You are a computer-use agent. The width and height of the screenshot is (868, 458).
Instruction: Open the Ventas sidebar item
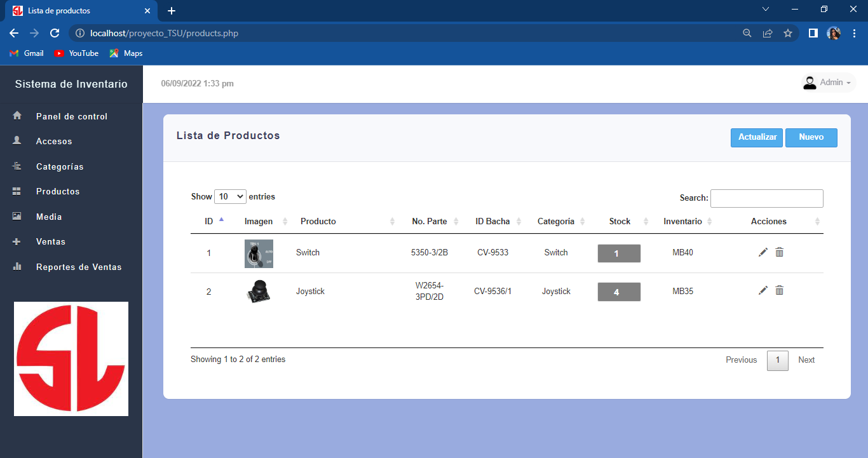pyautogui.click(x=51, y=241)
